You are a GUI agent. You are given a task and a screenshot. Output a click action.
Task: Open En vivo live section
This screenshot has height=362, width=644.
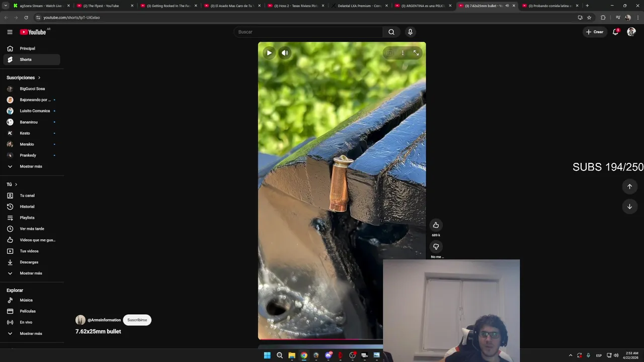32,322
